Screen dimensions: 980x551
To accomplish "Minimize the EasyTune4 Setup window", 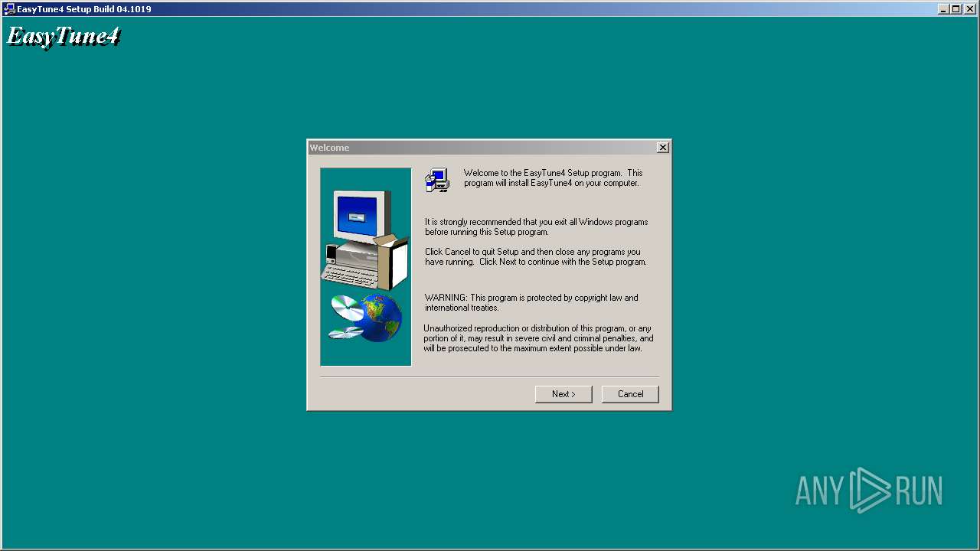I will (x=944, y=9).
